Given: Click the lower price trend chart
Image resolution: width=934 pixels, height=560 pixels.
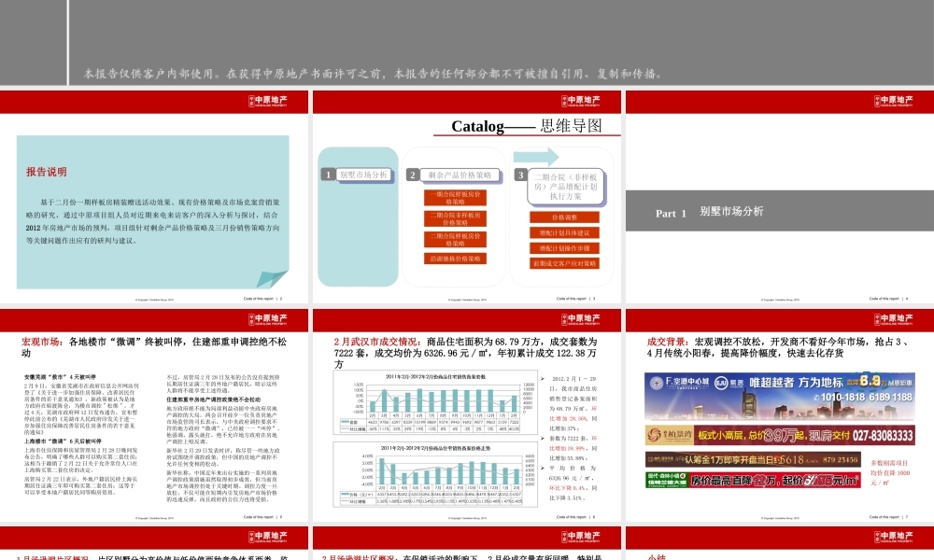Looking at the screenshot, I should [x=435, y=474].
